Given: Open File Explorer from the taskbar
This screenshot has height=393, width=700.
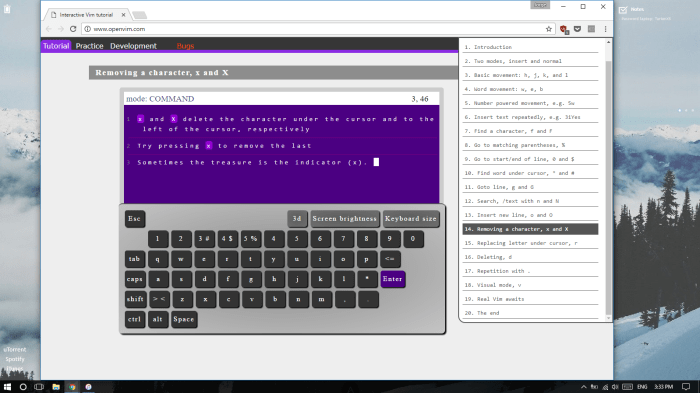Looking at the screenshot, I should (x=56, y=387).
